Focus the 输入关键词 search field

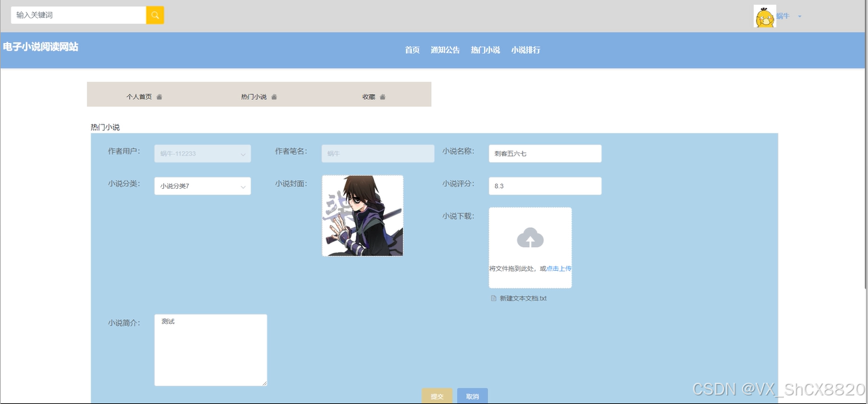click(x=78, y=15)
